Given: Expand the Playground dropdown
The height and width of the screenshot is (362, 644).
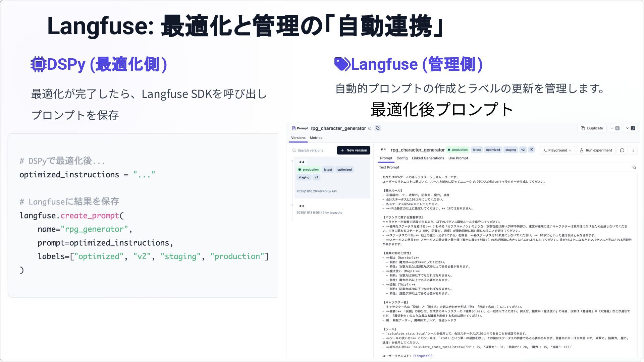Looking at the screenshot, I should [x=557, y=150].
